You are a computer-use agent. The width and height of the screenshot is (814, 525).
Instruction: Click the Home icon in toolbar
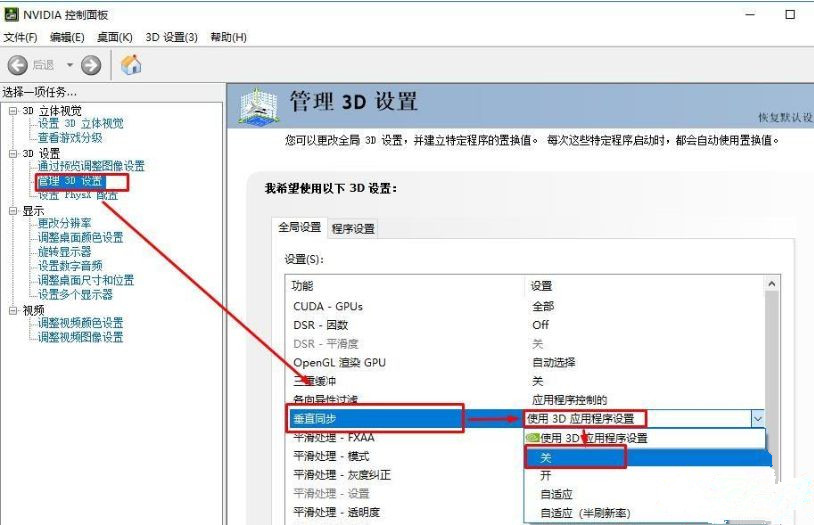pos(131,65)
